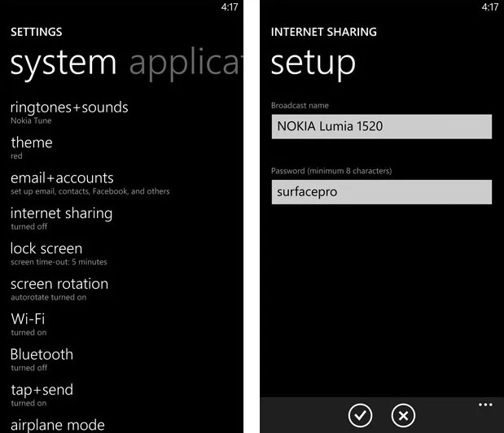This screenshot has height=433, width=504.
Task: Click the INTERNET SHARING header title
Action: pos(324,32)
